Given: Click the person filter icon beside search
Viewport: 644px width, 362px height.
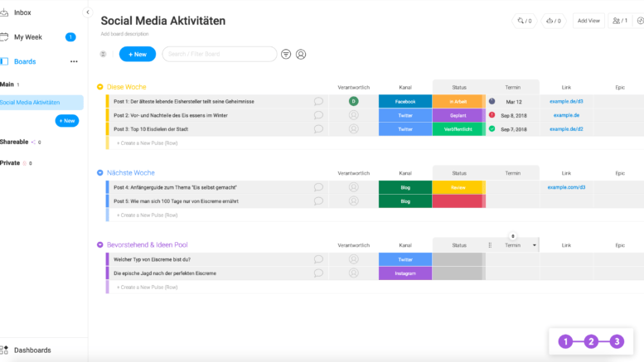Looking at the screenshot, I should [301, 54].
